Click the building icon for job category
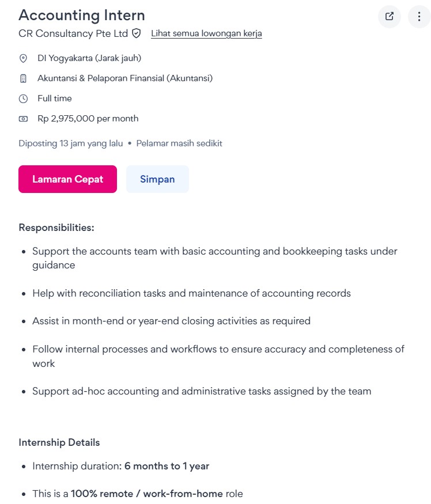This screenshot has width=431, height=504. click(x=24, y=78)
